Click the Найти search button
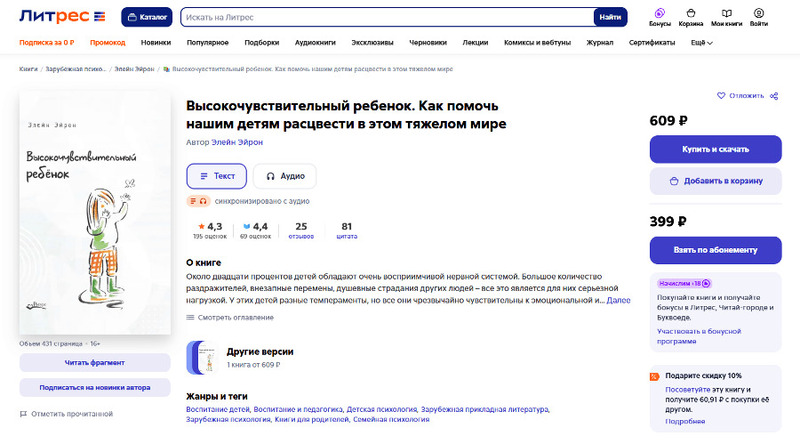The image size is (800, 444). coord(610,17)
